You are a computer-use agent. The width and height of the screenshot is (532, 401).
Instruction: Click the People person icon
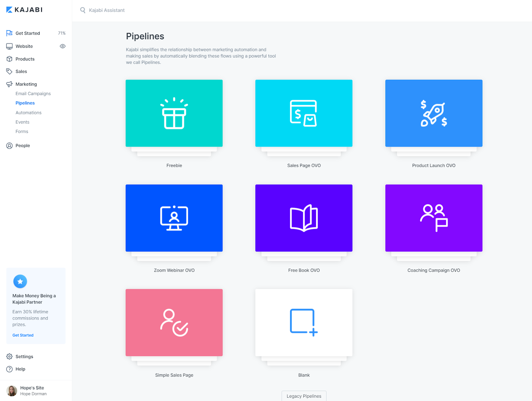[x=9, y=146]
